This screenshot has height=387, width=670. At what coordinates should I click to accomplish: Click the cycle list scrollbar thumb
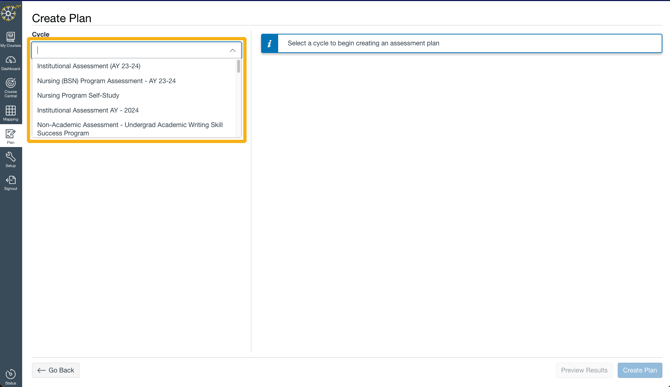pos(238,67)
